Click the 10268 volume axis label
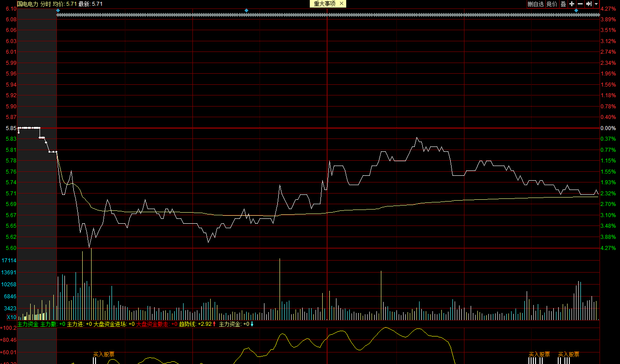Image resolution: width=620 pixels, height=364 pixels. tap(9, 285)
